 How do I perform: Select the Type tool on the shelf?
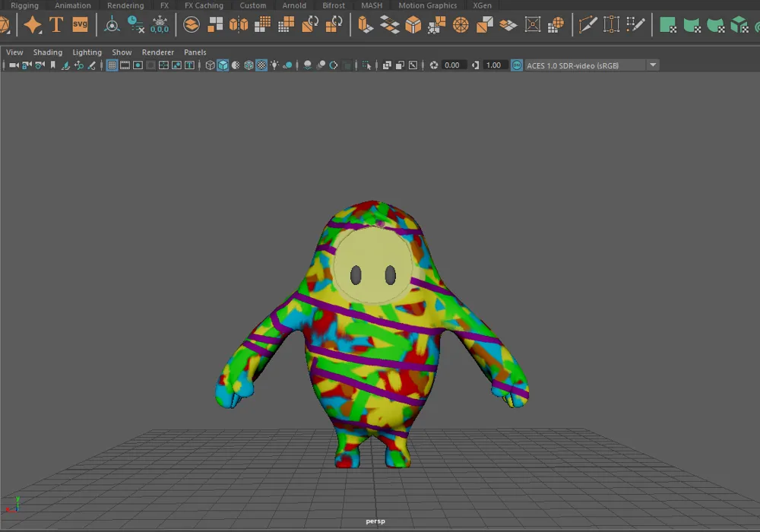(x=55, y=25)
